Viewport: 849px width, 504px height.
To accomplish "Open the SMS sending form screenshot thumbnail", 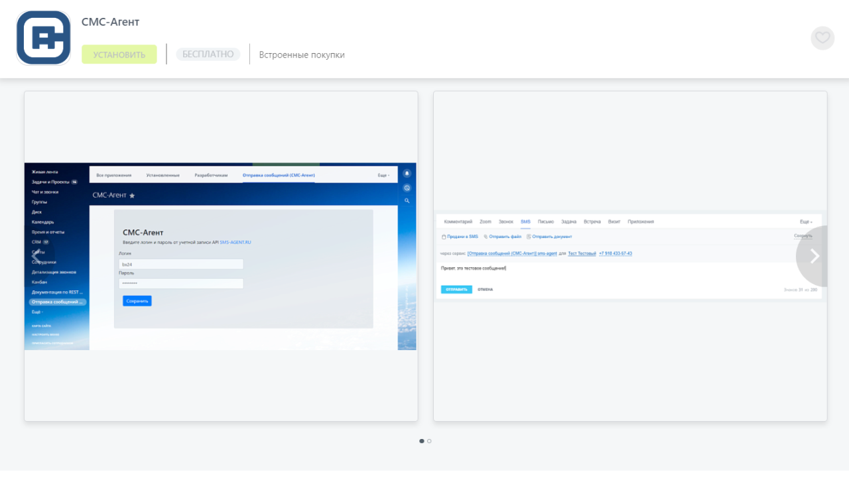I will pos(630,256).
